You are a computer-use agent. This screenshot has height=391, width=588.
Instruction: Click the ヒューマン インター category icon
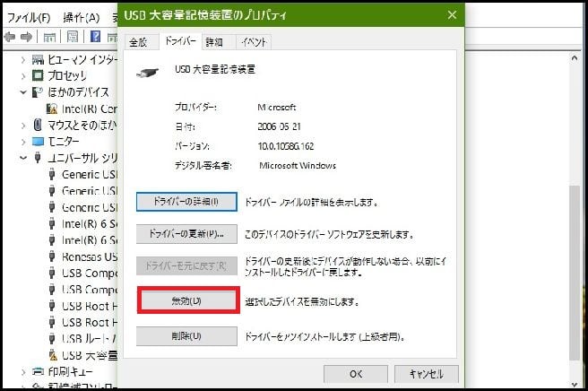click(38, 59)
